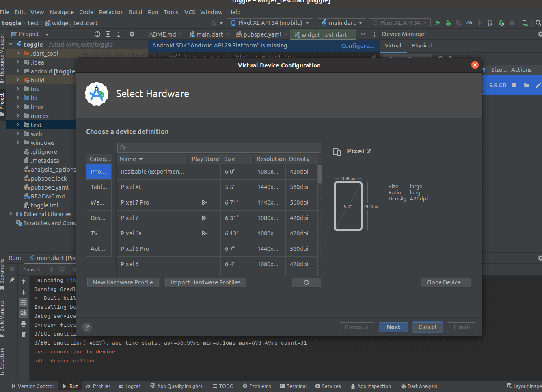Click the Expand All icon in Project panel
This screenshot has width=542, height=392.
click(108, 34)
